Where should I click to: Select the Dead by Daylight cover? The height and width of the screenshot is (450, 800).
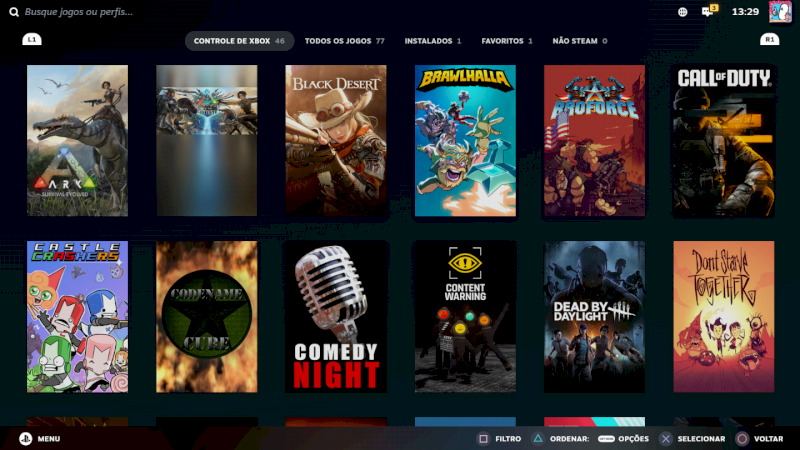[x=594, y=317]
